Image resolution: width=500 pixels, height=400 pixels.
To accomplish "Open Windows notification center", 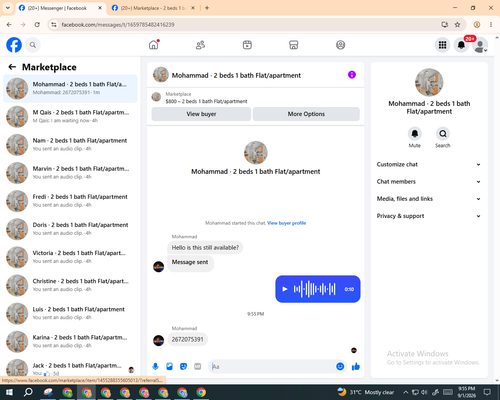I will (x=487, y=392).
